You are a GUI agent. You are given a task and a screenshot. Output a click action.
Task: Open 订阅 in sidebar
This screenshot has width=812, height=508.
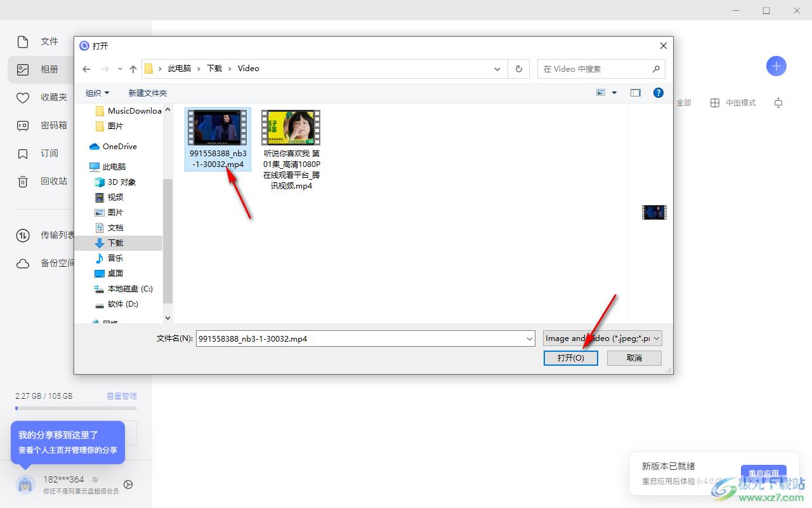39,153
